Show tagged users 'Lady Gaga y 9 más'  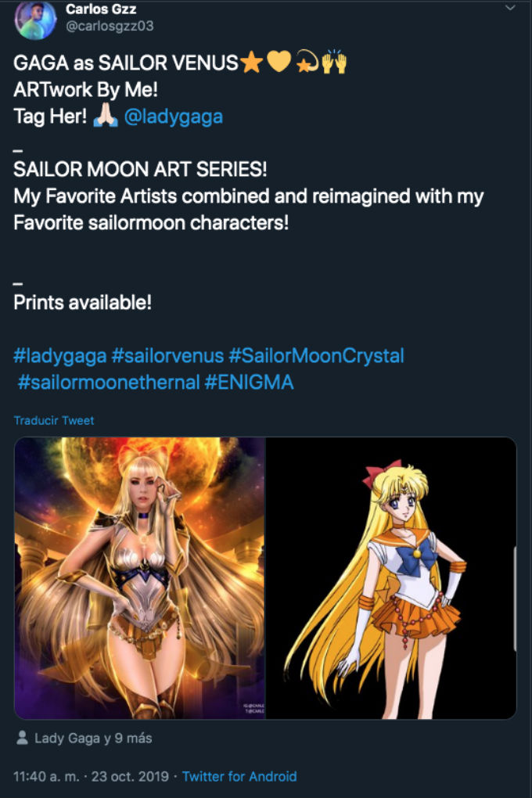(x=93, y=738)
